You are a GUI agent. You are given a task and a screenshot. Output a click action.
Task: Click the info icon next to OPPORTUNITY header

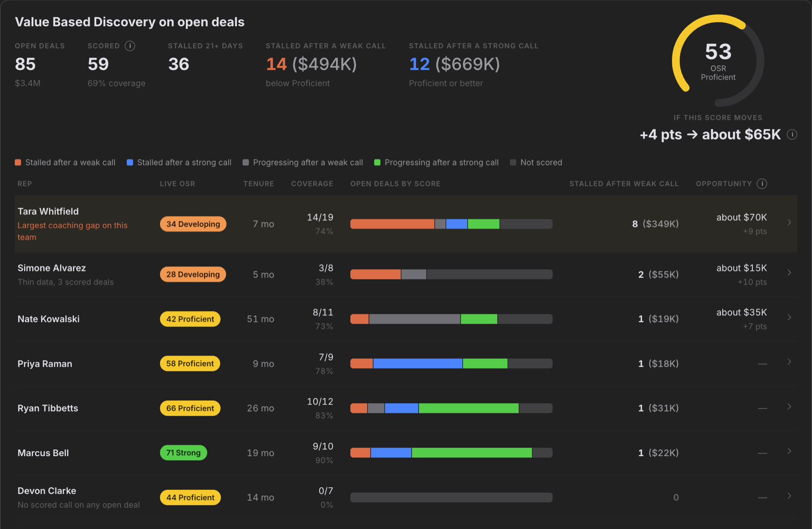(762, 184)
